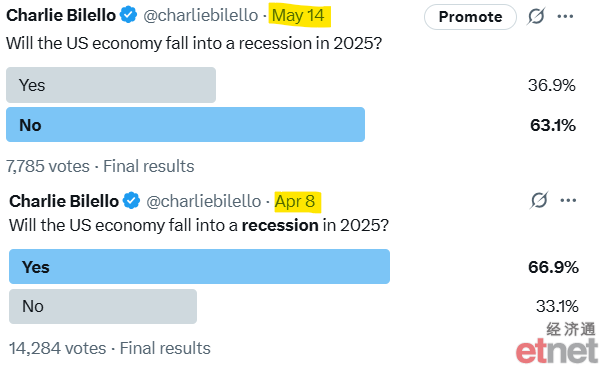Open @charliebilello handle on the Apr 8 post
This screenshot has height=365, width=602.
click(203, 201)
